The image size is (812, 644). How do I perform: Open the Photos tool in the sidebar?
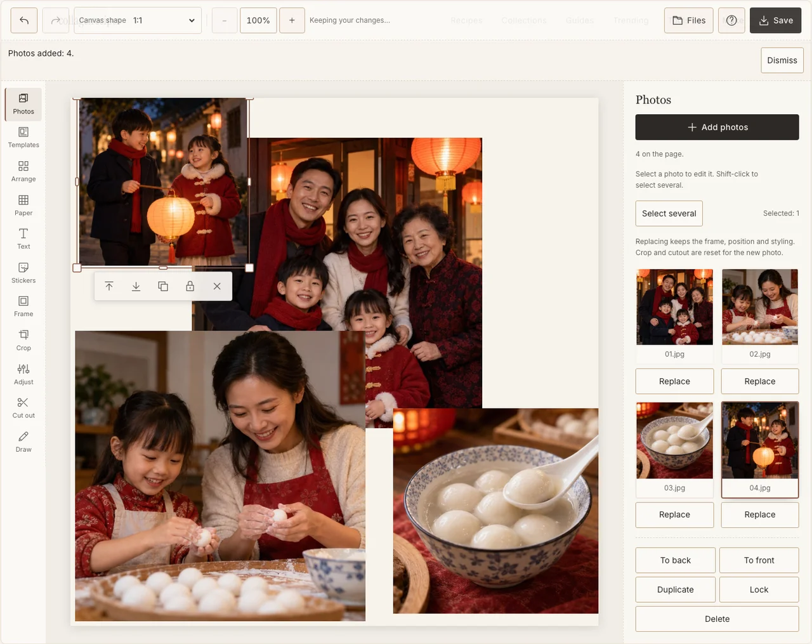pos(23,104)
